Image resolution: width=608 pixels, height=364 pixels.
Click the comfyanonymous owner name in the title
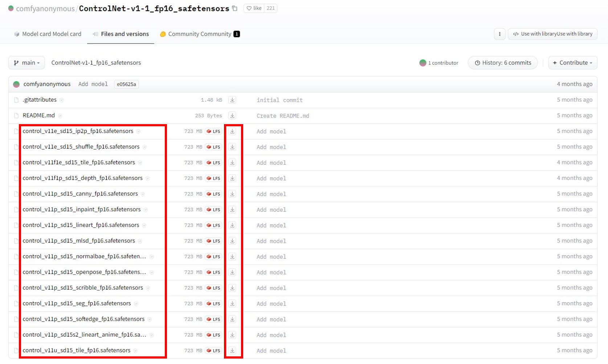pos(45,9)
